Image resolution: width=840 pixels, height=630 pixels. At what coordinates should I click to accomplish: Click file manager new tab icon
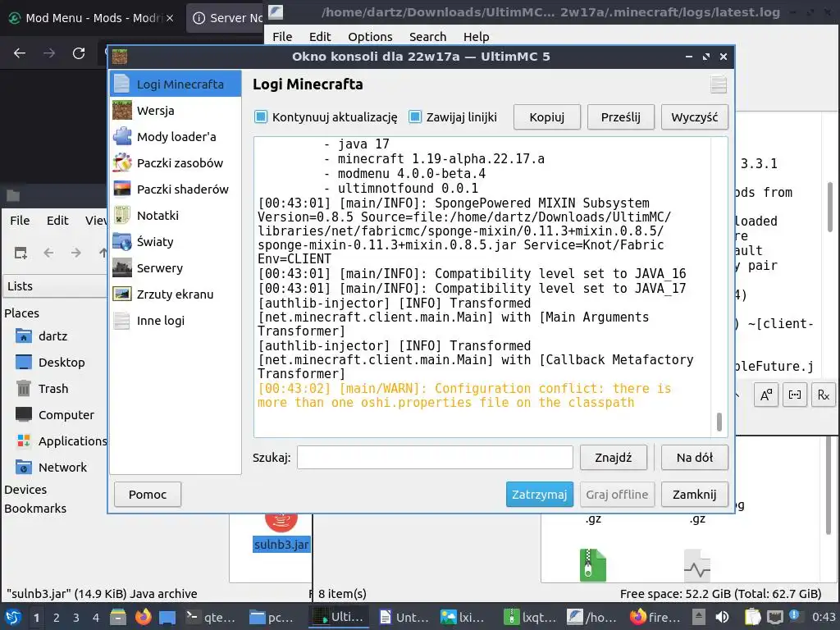click(21, 253)
